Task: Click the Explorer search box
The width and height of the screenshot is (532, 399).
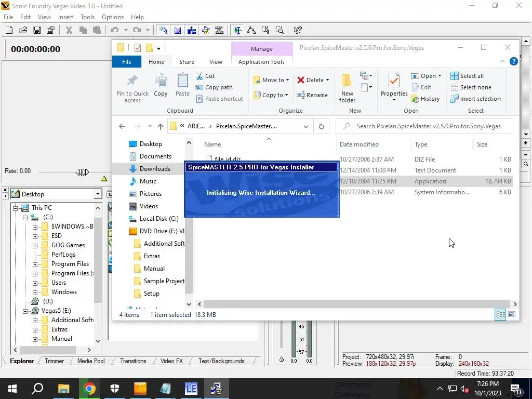Action: point(424,126)
